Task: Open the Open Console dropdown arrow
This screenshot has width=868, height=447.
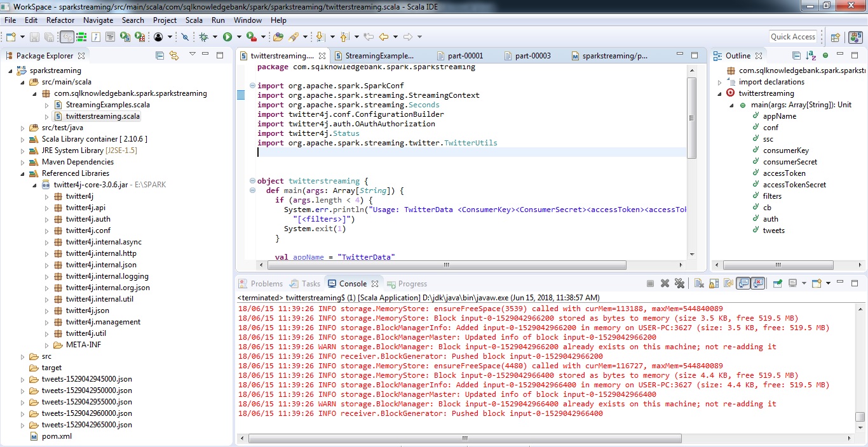Action: coord(828,283)
